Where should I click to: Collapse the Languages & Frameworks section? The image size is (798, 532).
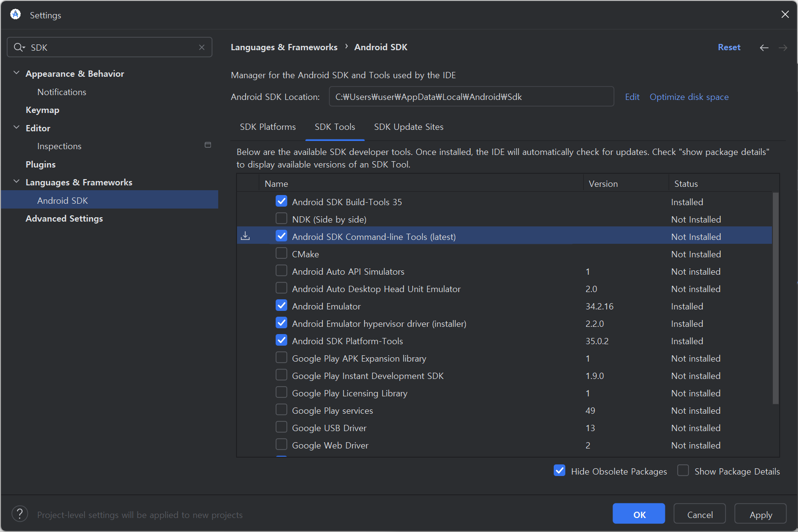(x=16, y=182)
